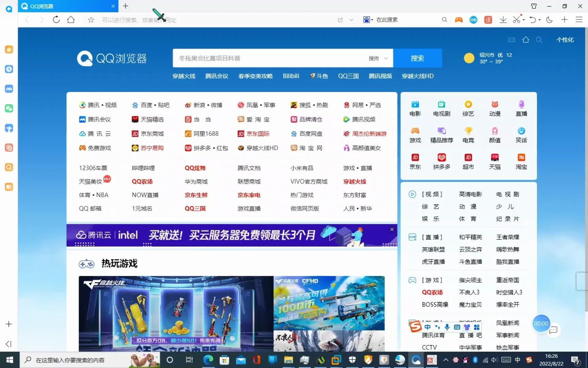Open the favorites star in the left sidebar
Viewport: 588px width, 368px height.
tap(9, 49)
